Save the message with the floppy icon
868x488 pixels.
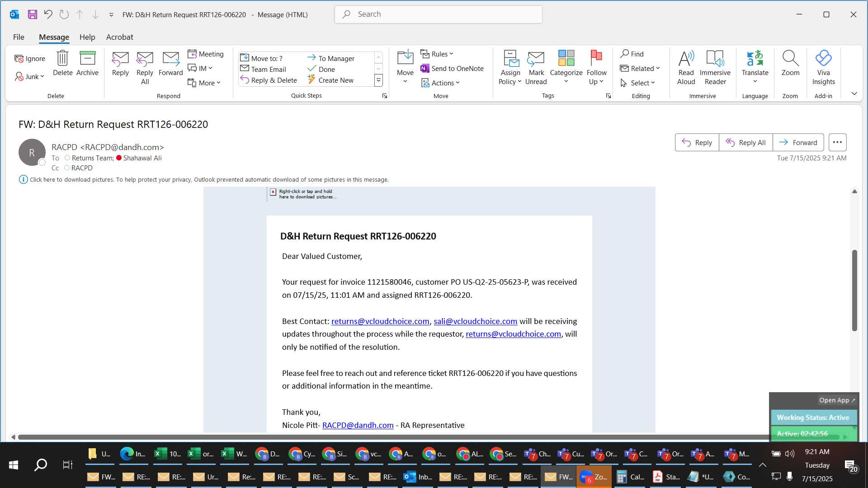[32, 14]
